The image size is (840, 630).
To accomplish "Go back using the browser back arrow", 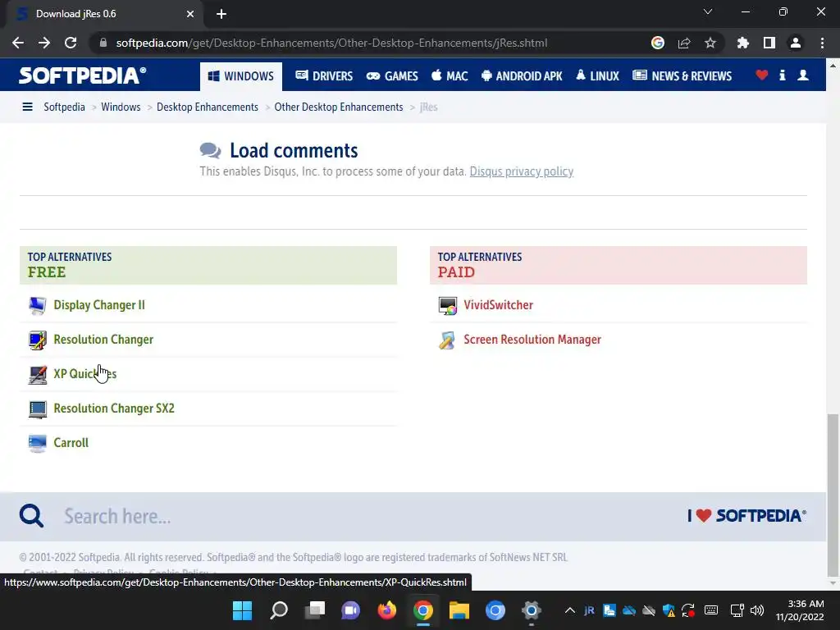I will (x=18, y=43).
